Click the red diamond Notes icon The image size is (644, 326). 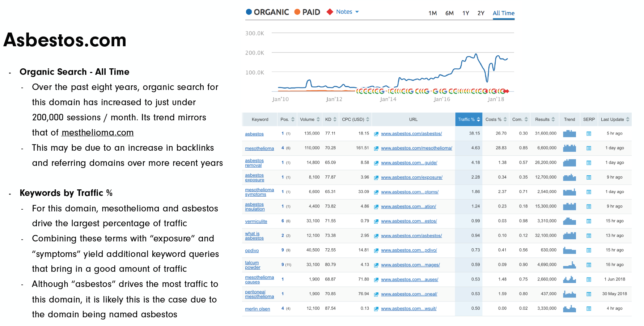click(330, 12)
